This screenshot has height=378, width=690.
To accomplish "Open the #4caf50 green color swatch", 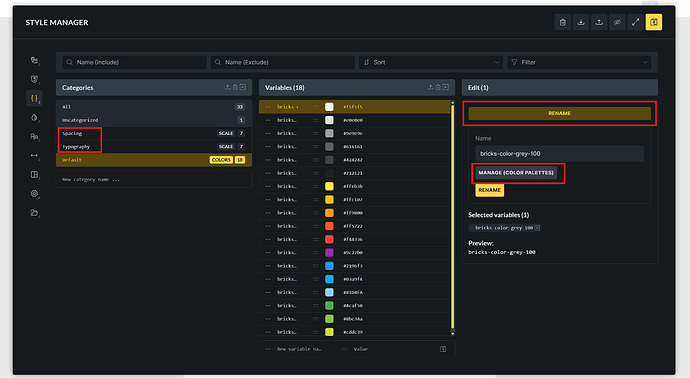I will (x=329, y=305).
